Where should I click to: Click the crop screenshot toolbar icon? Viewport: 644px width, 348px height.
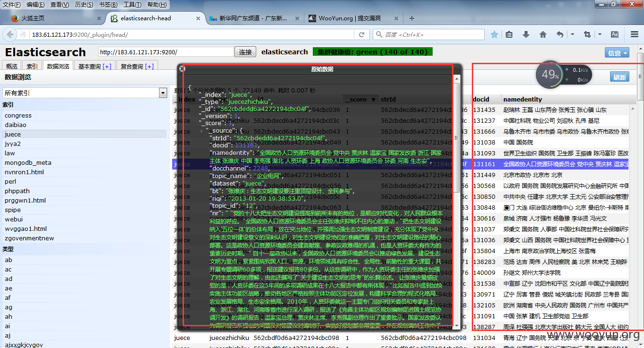pyautogui.click(x=587, y=34)
